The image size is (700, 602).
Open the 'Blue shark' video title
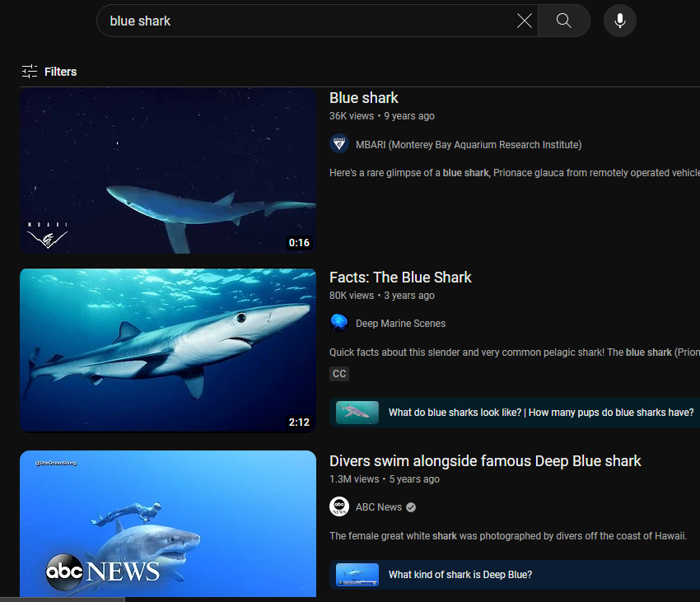[364, 98]
